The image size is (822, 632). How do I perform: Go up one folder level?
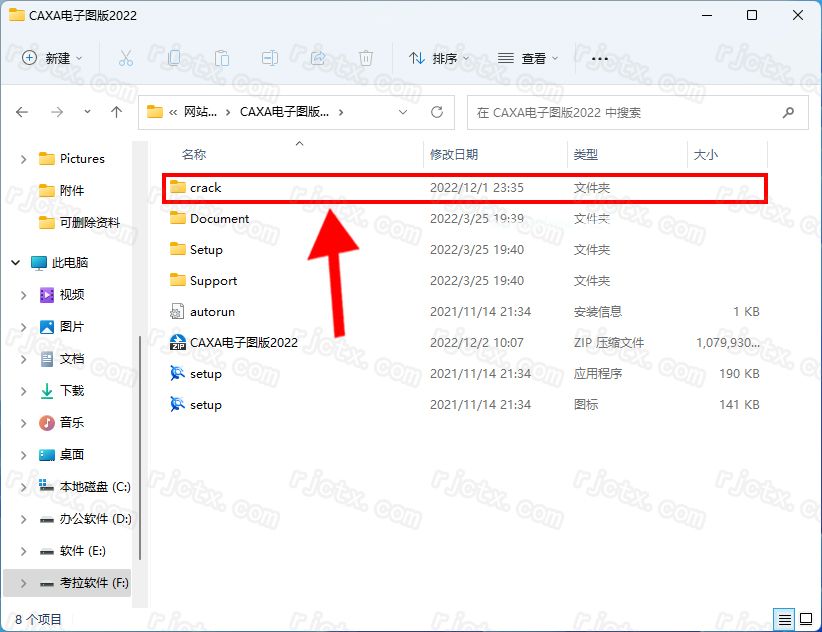pyautogui.click(x=116, y=112)
